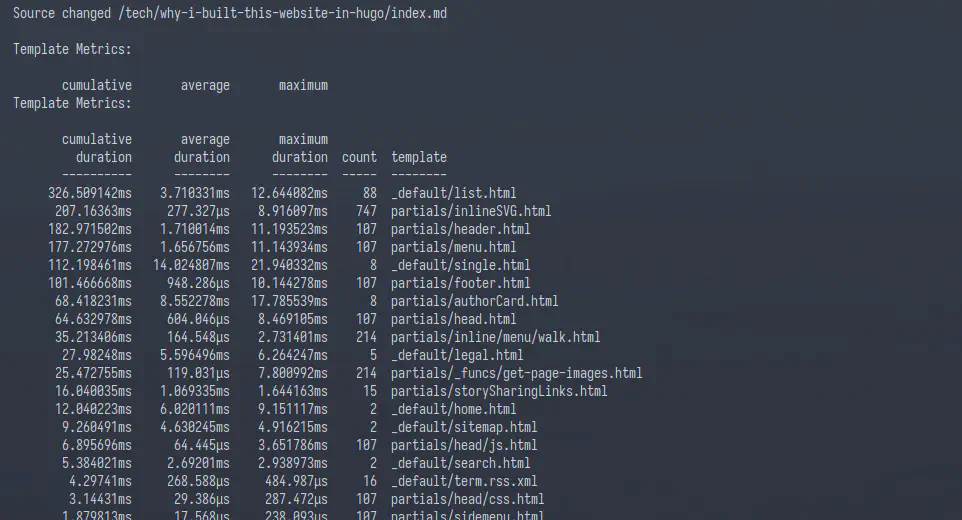Click cumulative duration value 6.895696ms

pos(97,445)
